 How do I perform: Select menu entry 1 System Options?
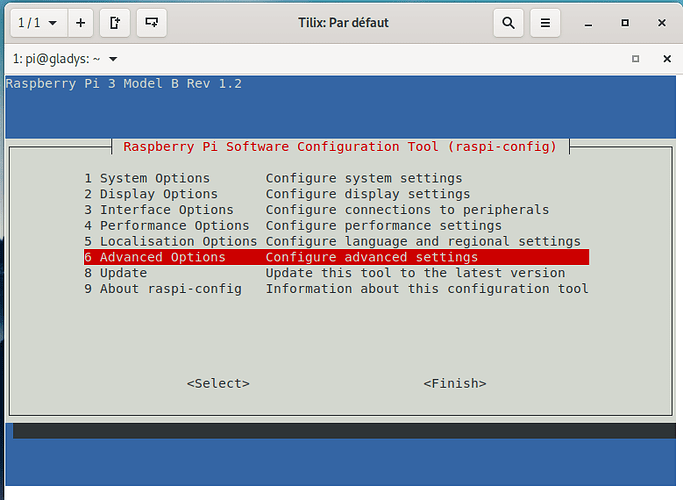pyautogui.click(x=336, y=178)
